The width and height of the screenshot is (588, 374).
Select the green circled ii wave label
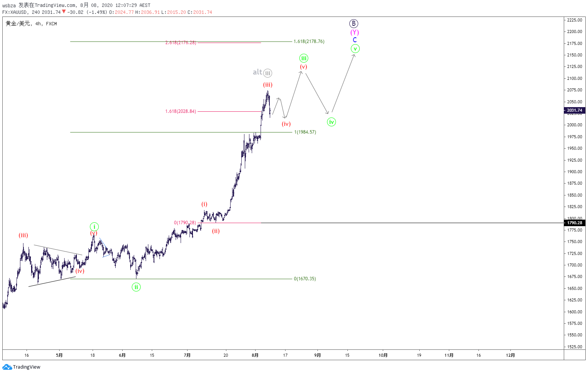click(x=136, y=287)
